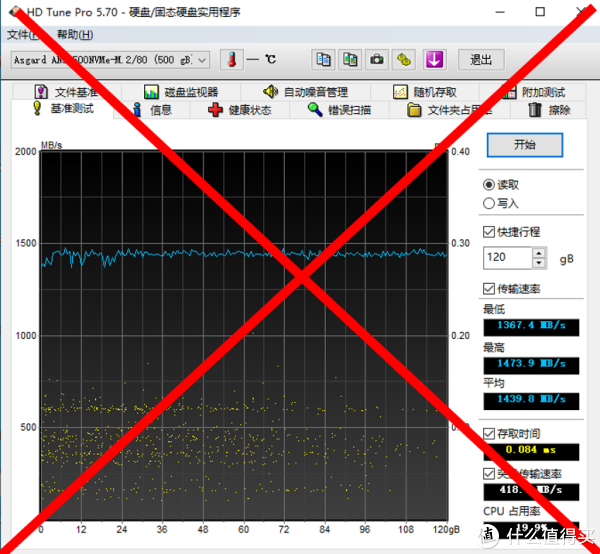Screen dimensions: 600x554
Task: Click the 退出 exit button
Action: [x=481, y=60]
